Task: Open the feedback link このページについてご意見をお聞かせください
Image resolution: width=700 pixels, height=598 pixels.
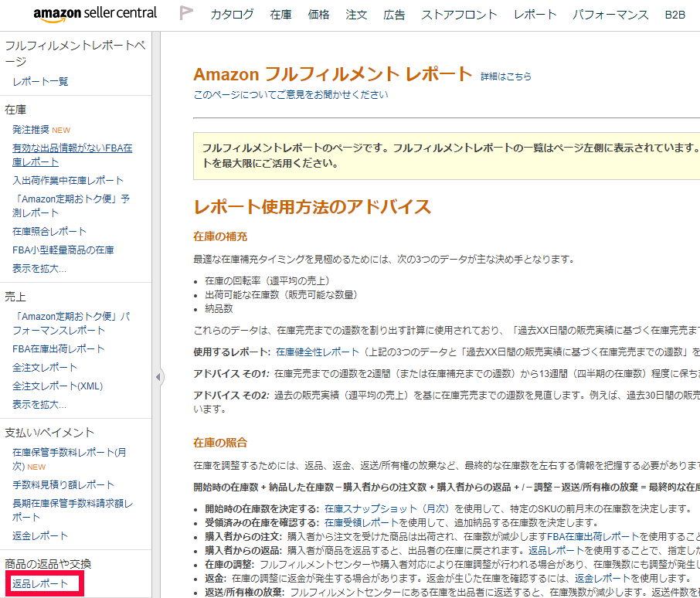Action: pyautogui.click(x=291, y=95)
